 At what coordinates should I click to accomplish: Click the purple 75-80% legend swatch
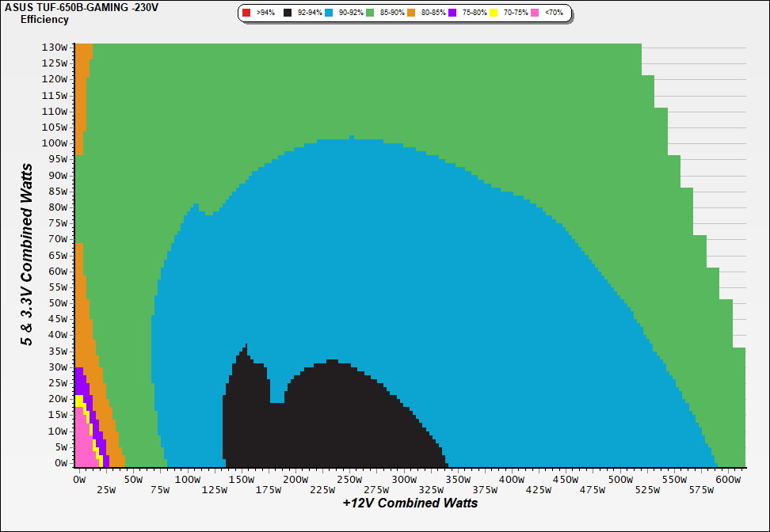point(452,13)
